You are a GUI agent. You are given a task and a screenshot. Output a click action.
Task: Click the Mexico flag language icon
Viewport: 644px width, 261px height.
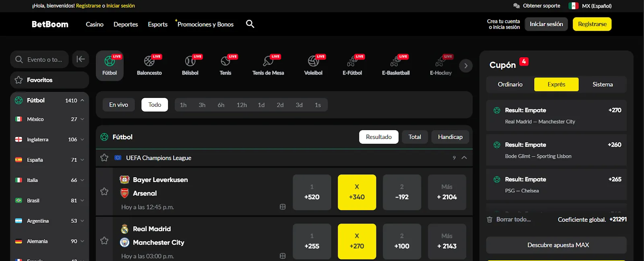click(573, 6)
